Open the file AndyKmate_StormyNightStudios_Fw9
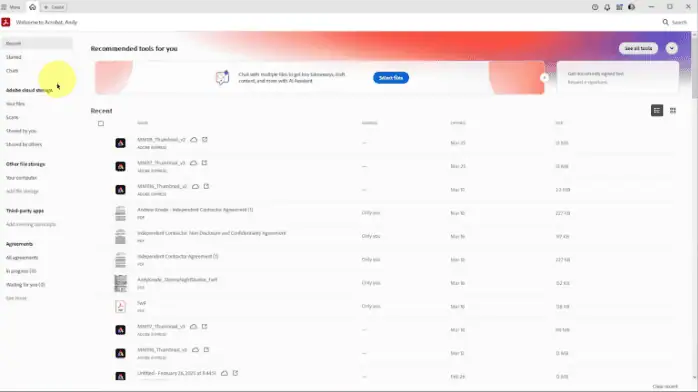698x392 pixels. 177,280
